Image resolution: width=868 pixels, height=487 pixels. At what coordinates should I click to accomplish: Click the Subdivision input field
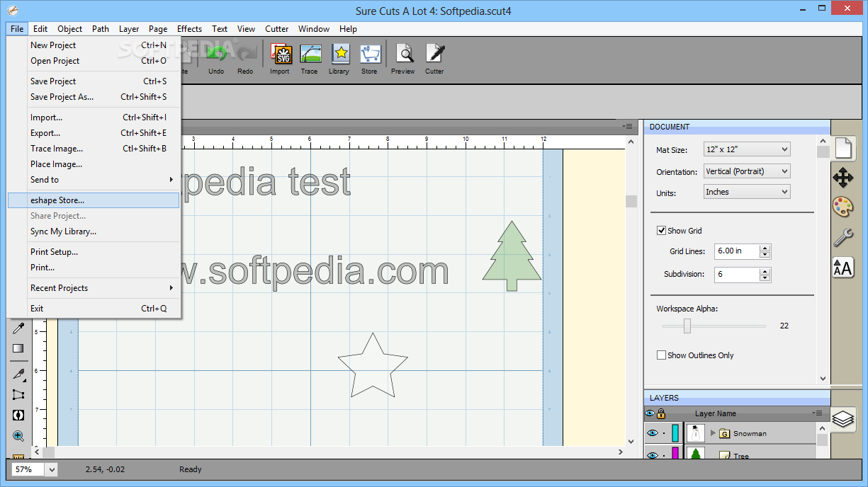737,275
